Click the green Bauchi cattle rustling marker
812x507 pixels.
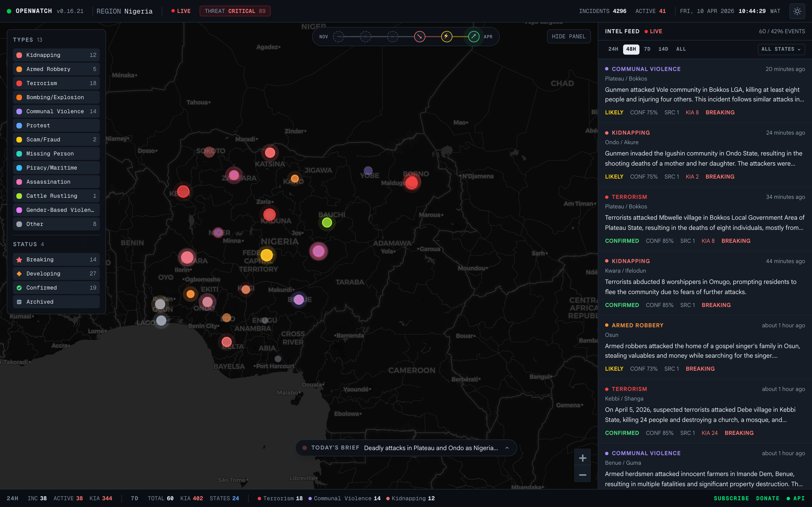(327, 222)
